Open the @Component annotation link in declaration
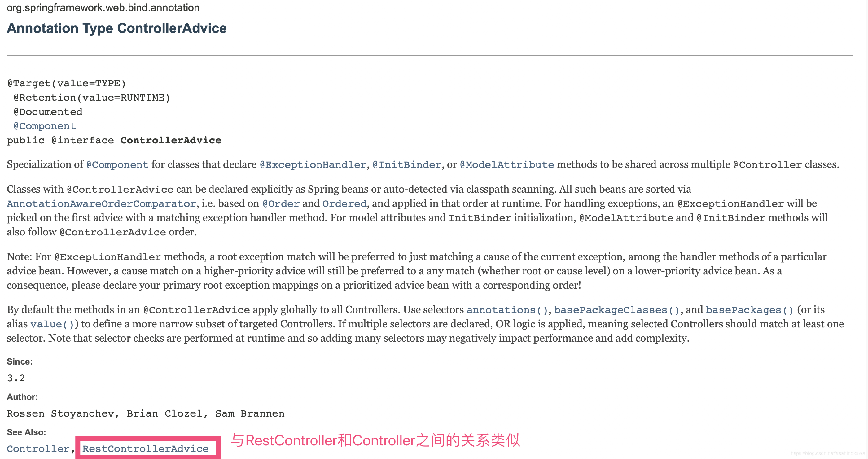 tap(45, 126)
